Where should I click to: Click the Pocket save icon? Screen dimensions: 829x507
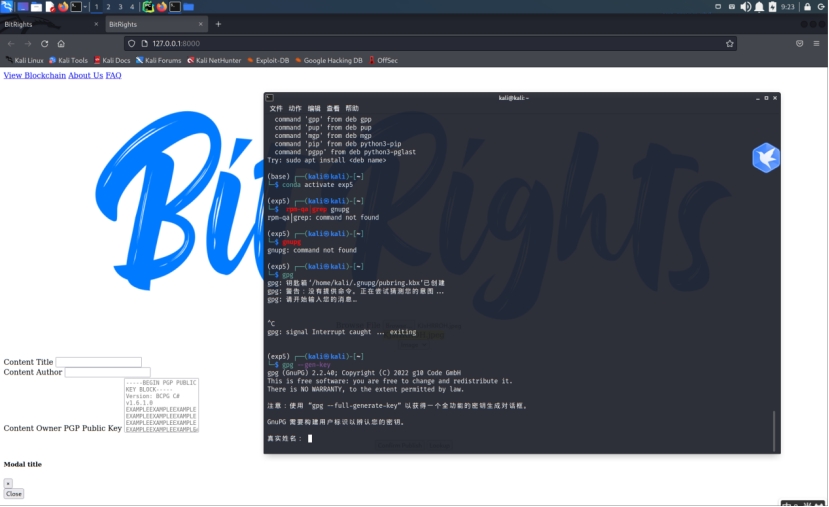[x=799, y=44]
